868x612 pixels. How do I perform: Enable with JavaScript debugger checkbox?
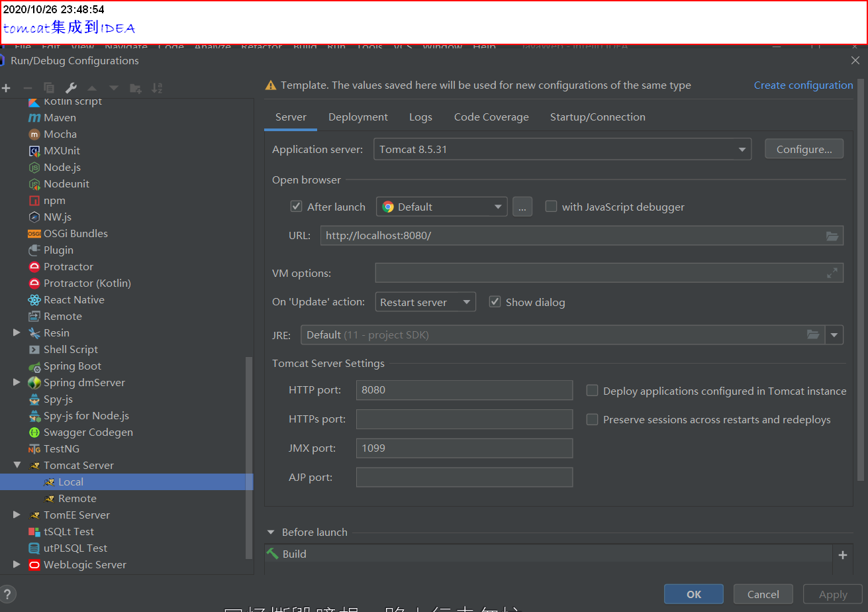point(551,207)
